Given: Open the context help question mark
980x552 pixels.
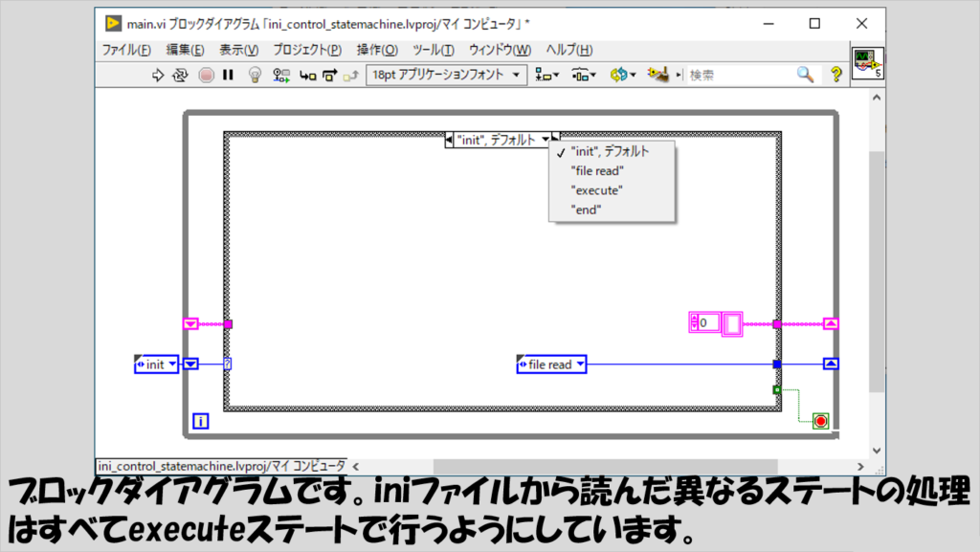Looking at the screenshot, I should point(835,75).
